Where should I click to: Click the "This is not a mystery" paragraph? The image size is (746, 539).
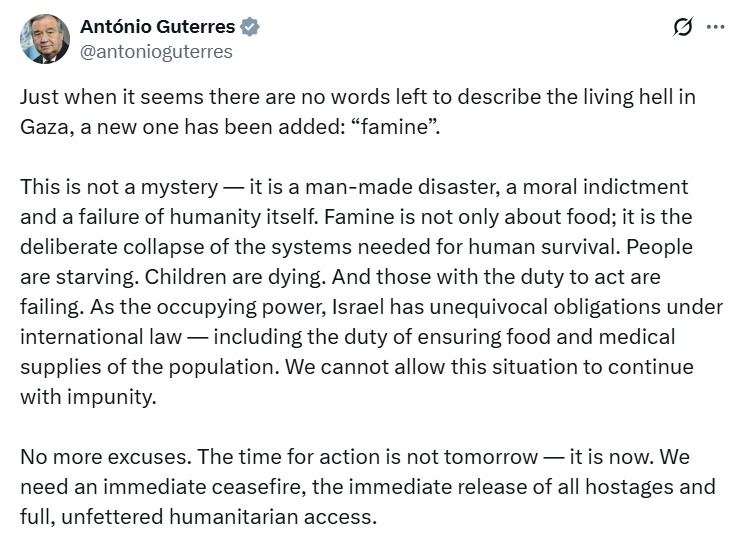[x=372, y=292]
